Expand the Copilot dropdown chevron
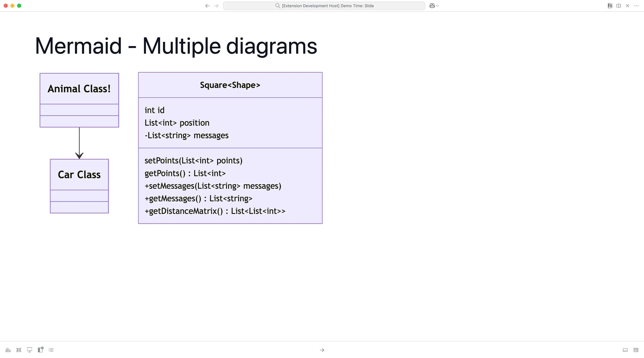 click(437, 6)
